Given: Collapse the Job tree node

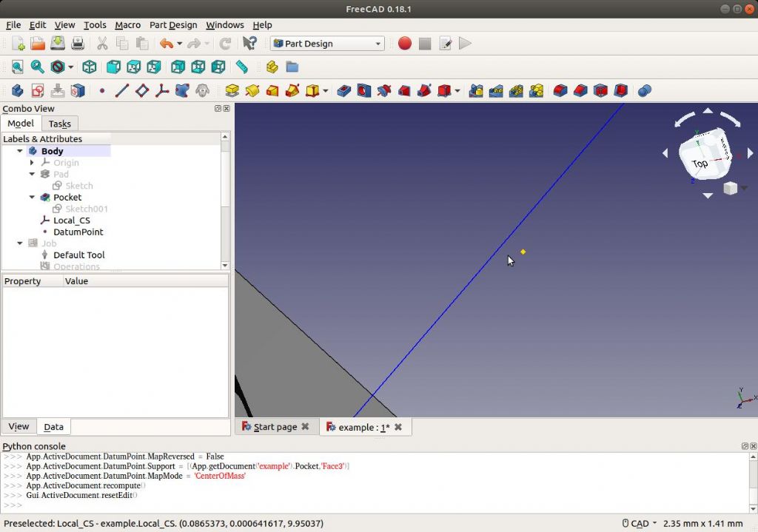Looking at the screenshot, I should click(x=20, y=243).
